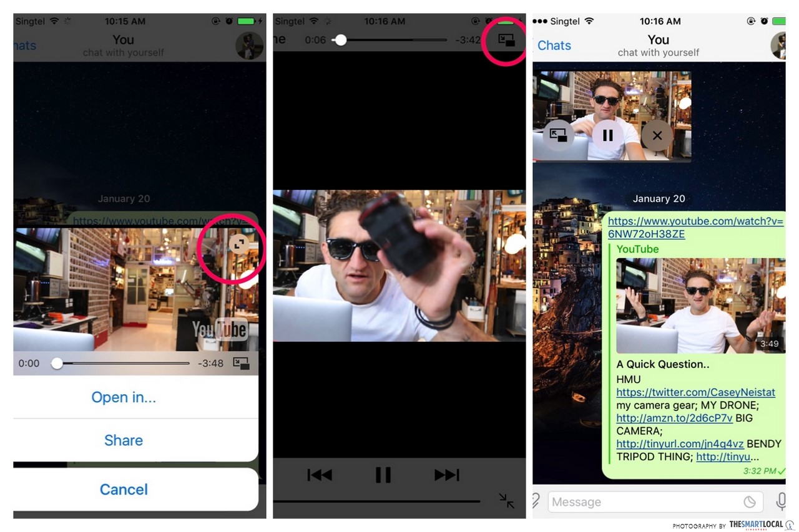Skip to next track in fullscreen player
799x532 pixels.
point(446,475)
